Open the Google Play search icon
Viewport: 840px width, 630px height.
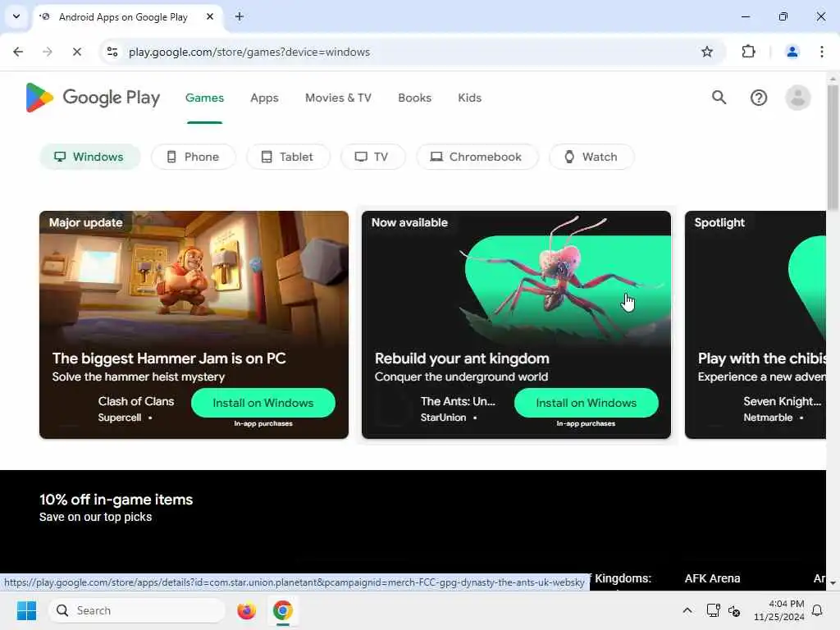(x=719, y=98)
